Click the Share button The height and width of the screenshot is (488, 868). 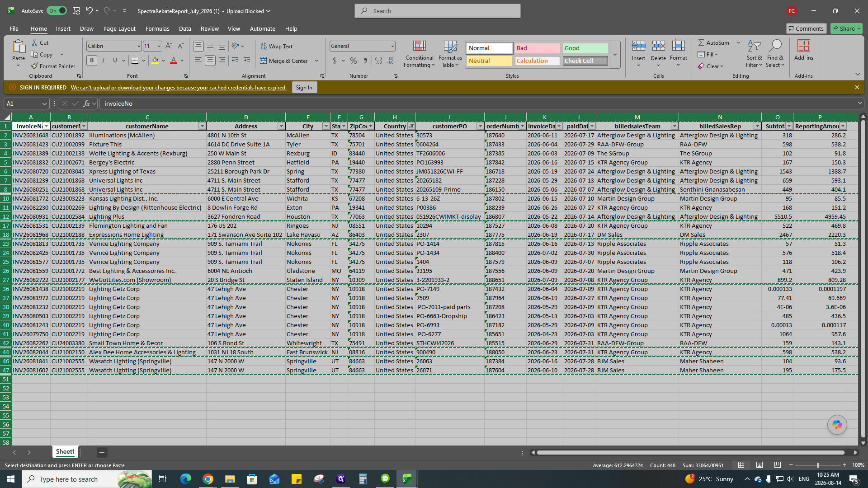pos(846,28)
